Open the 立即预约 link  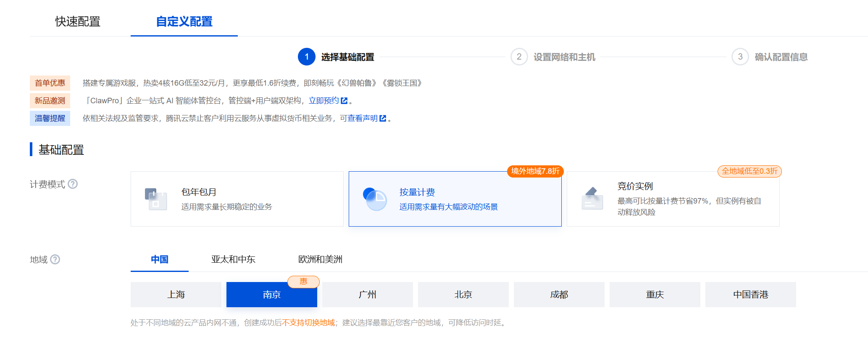point(324,101)
